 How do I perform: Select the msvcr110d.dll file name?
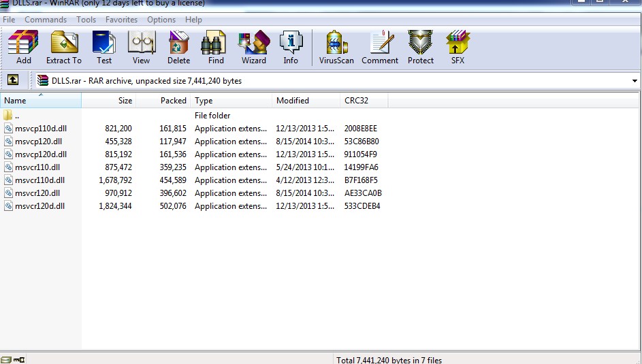[x=39, y=180]
